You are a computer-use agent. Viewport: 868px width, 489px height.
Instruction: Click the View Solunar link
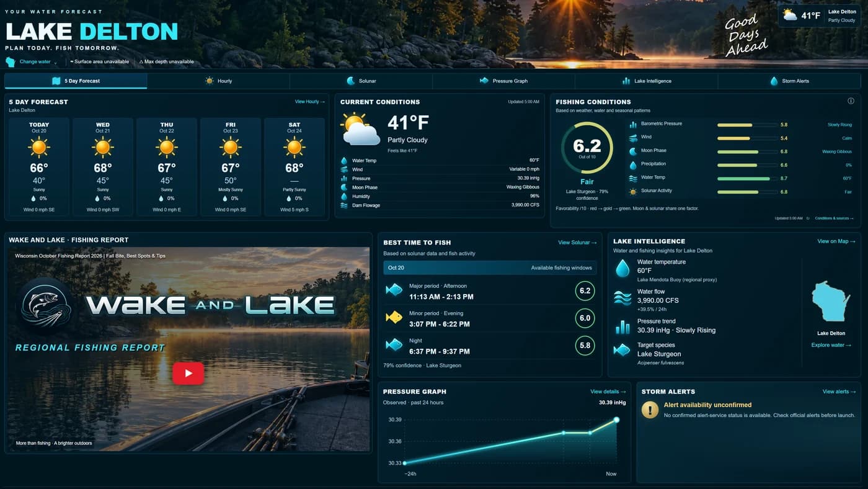(x=577, y=243)
